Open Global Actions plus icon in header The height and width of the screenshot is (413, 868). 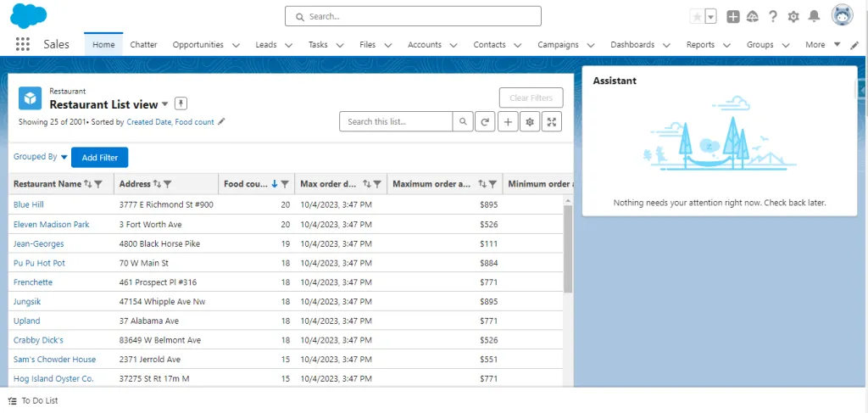point(733,17)
